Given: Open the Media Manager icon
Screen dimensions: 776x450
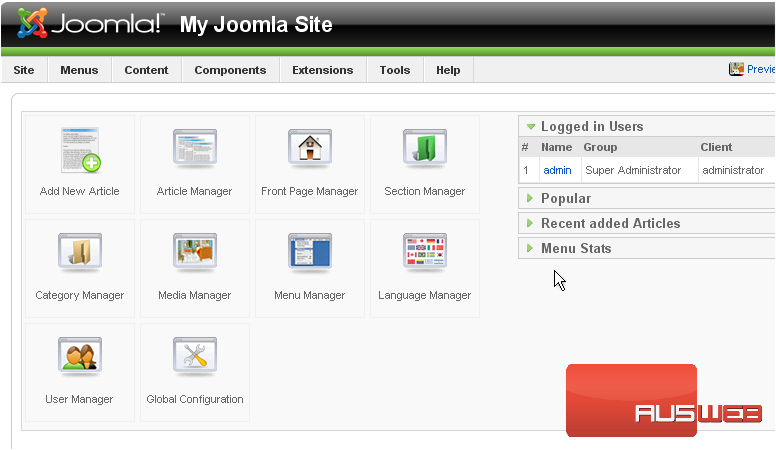Looking at the screenshot, I should [194, 254].
